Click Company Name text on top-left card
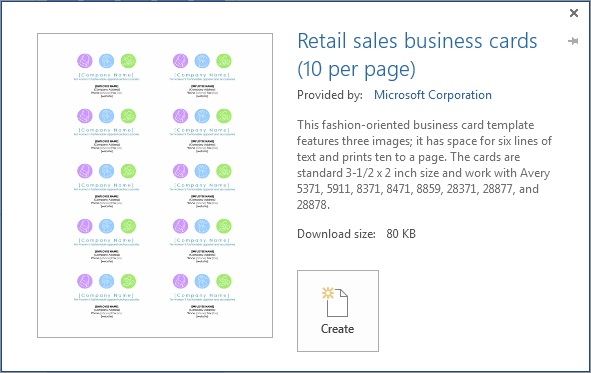The width and height of the screenshot is (591, 373). [106, 75]
